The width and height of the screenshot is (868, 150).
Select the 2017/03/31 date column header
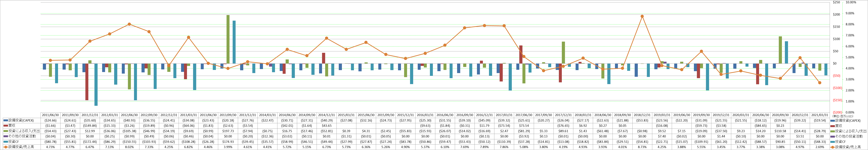[x=504, y=115]
